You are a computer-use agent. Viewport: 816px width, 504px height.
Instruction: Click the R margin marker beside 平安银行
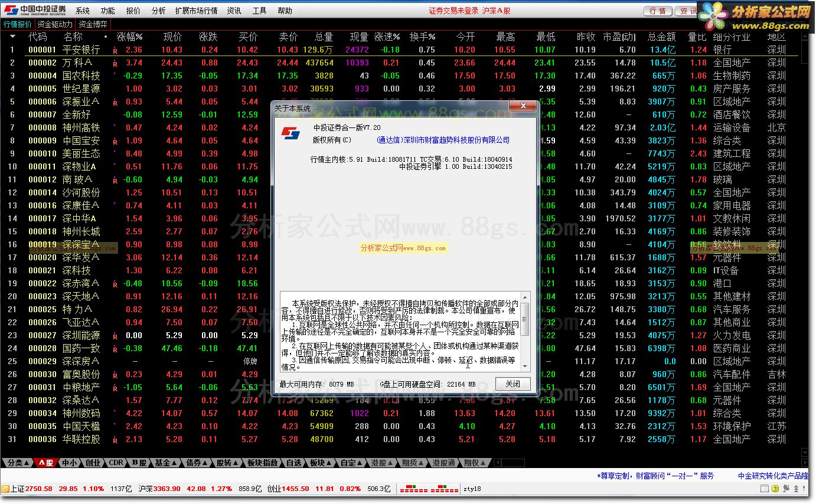click(x=115, y=51)
